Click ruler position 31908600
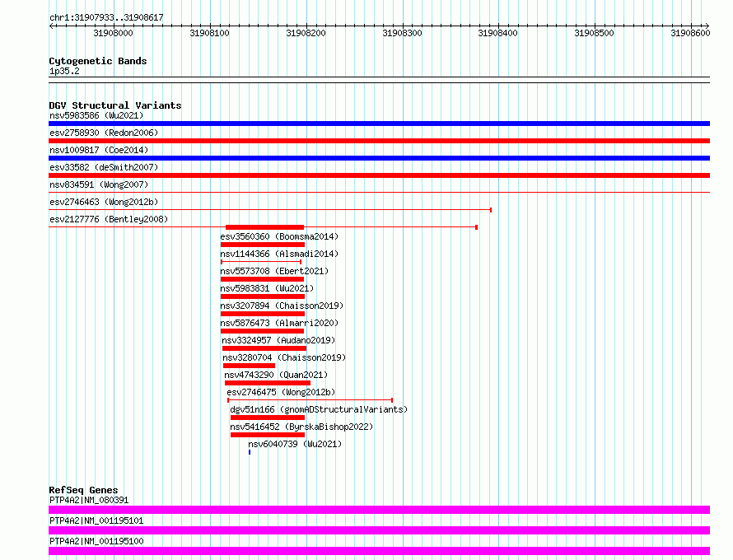The width and height of the screenshot is (733, 560). [x=690, y=33]
